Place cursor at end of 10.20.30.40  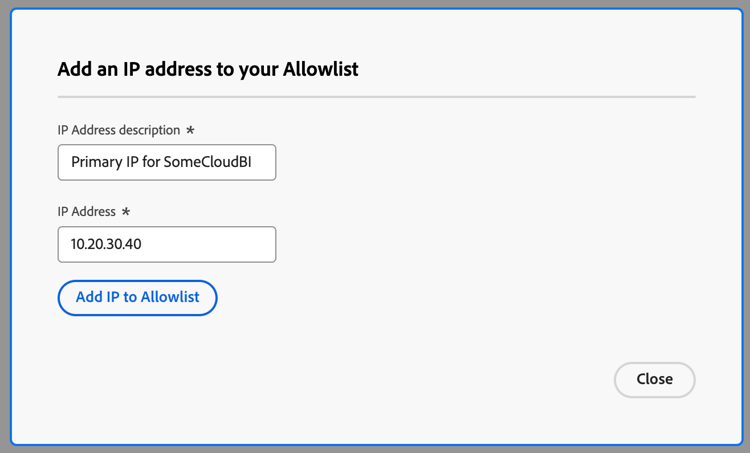[x=143, y=244]
